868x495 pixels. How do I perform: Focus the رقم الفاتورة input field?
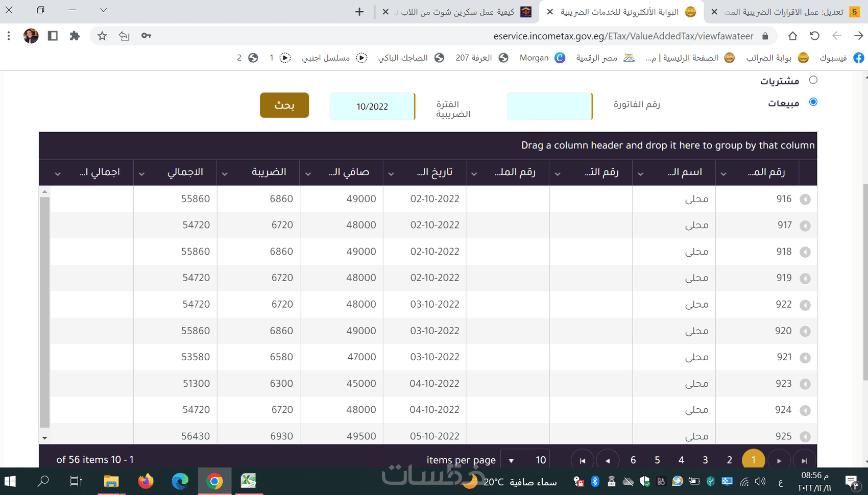pos(549,106)
